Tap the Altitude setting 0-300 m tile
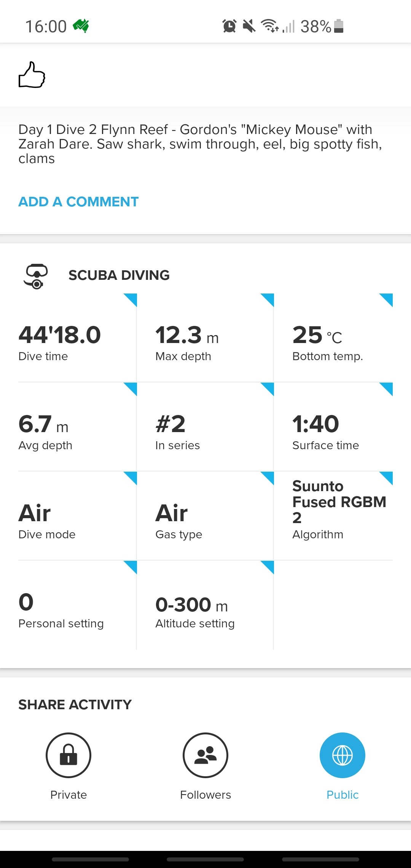The image size is (411, 868). (x=205, y=607)
